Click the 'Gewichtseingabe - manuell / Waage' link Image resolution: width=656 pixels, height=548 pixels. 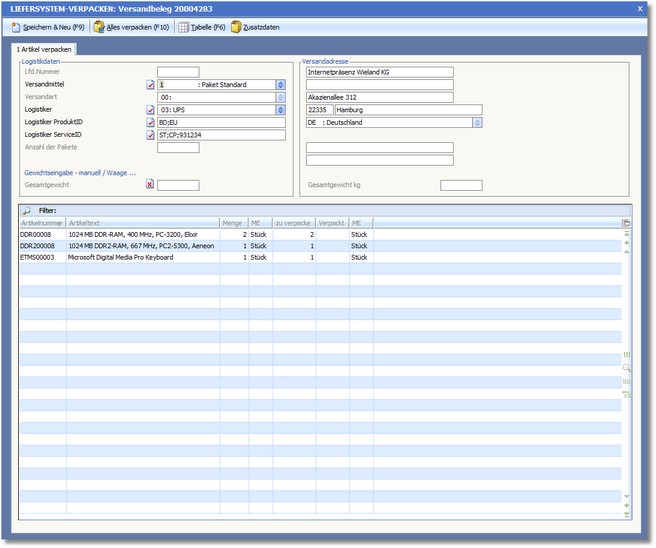[x=79, y=172]
